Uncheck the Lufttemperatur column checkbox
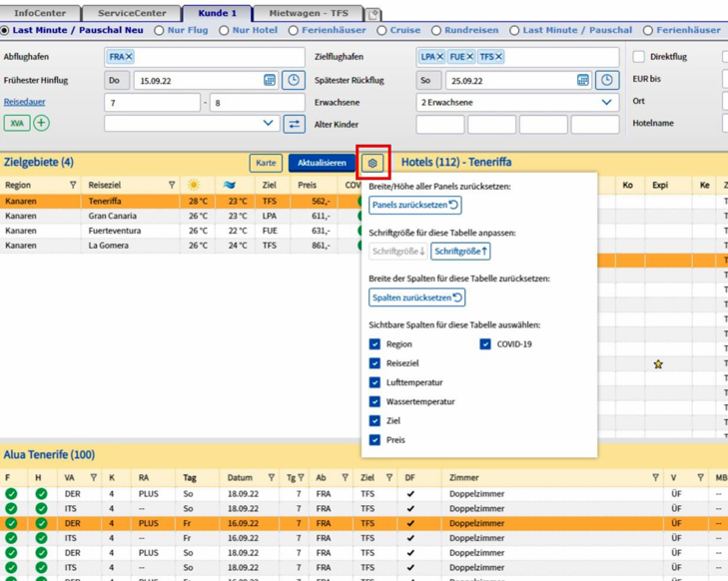Screen dimensions: 728x581 [374, 382]
